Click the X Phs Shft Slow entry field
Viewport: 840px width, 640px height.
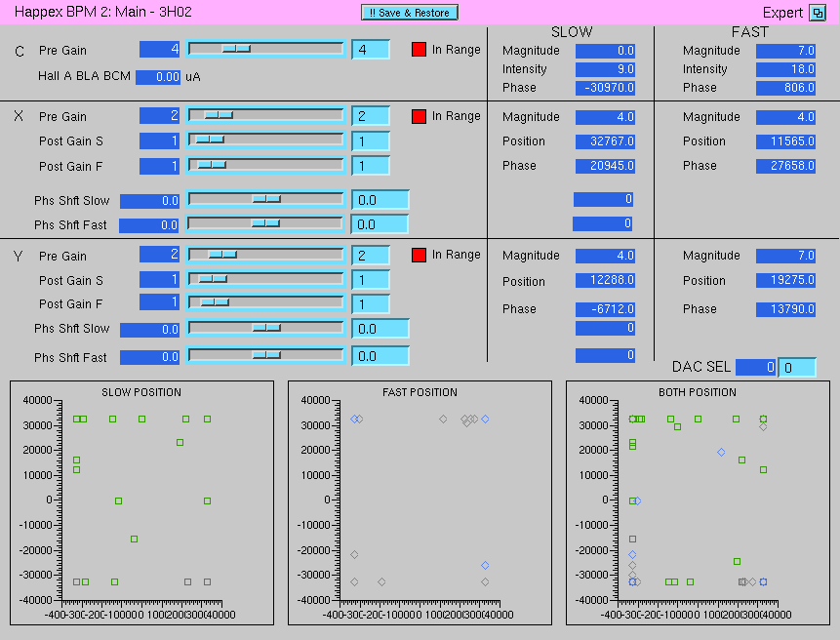pos(380,200)
